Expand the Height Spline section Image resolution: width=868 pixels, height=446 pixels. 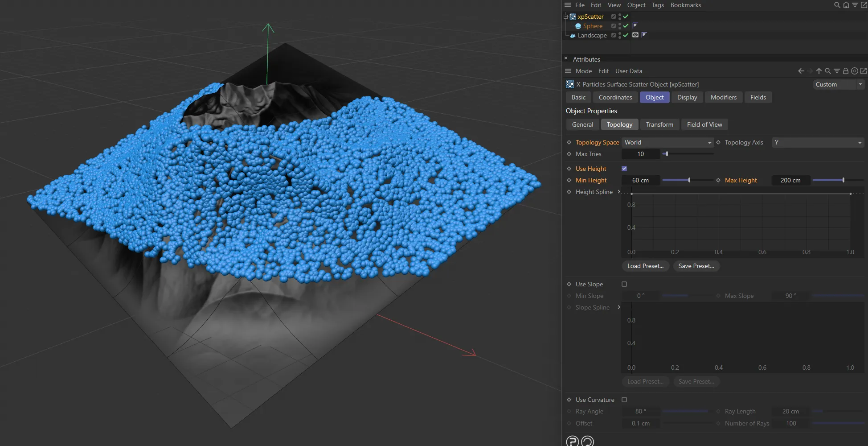pos(618,192)
